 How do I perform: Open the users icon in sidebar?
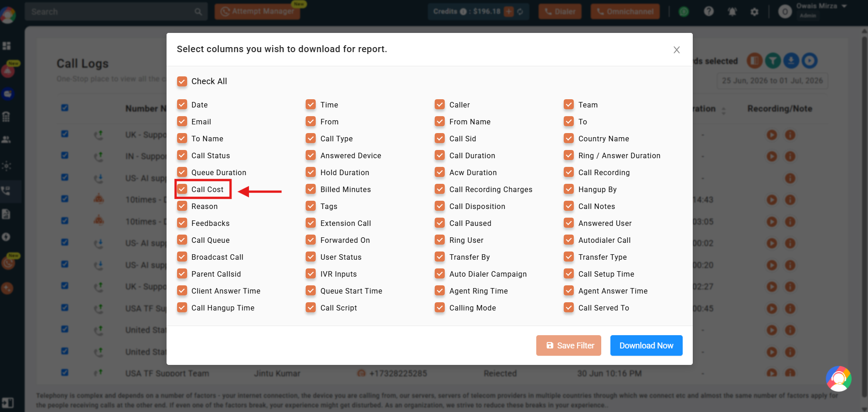6,139
